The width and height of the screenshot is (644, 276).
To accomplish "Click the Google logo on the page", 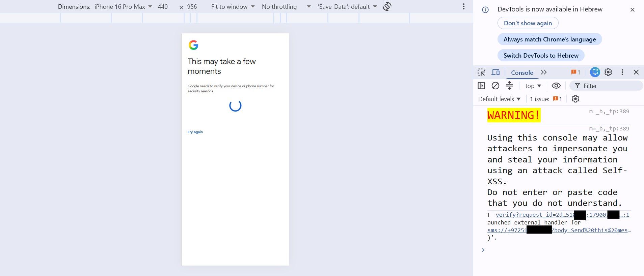I will pyautogui.click(x=193, y=45).
